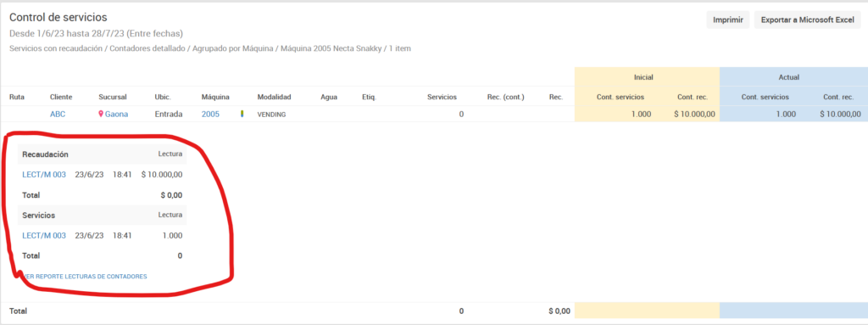Image resolution: width=868 pixels, height=325 pixels.
Task: Select the 1.000 value under Actual Cont. servicios
Action: click(786, 115)
